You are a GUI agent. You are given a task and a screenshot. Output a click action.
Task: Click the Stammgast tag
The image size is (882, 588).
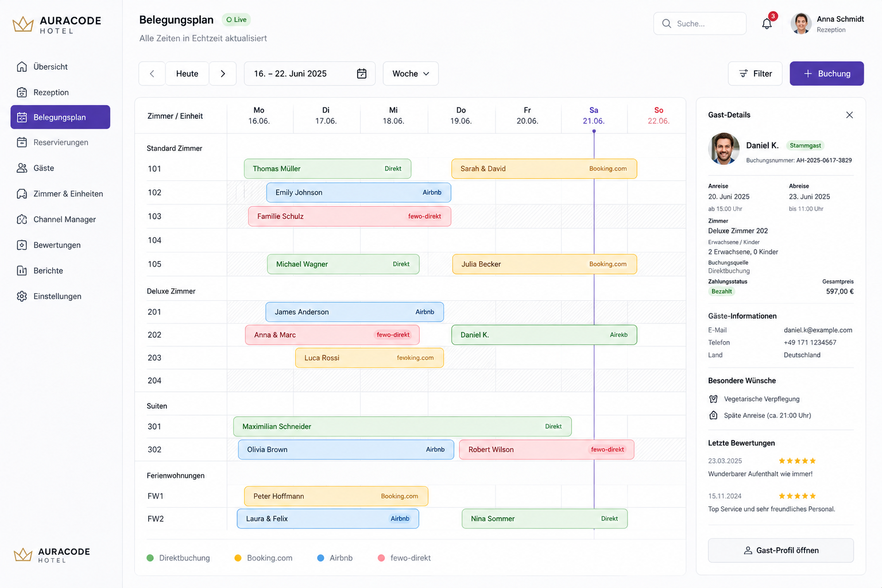[x=805, y=146]
